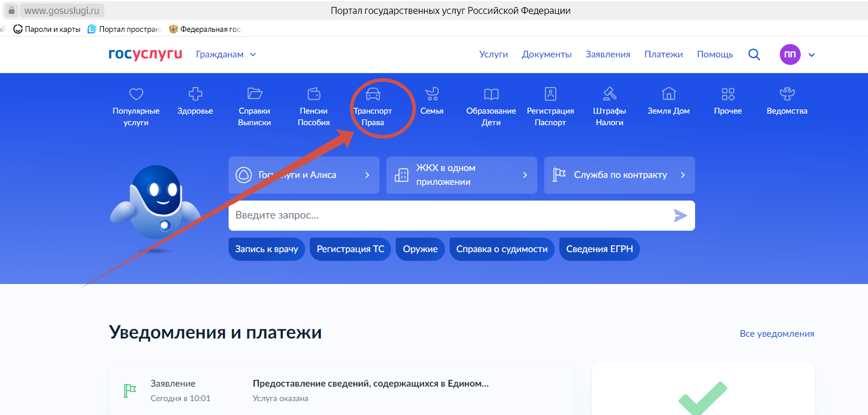Go to Платежи in top navigation
The width and height of the screenshot is (868, 415).
664,54
